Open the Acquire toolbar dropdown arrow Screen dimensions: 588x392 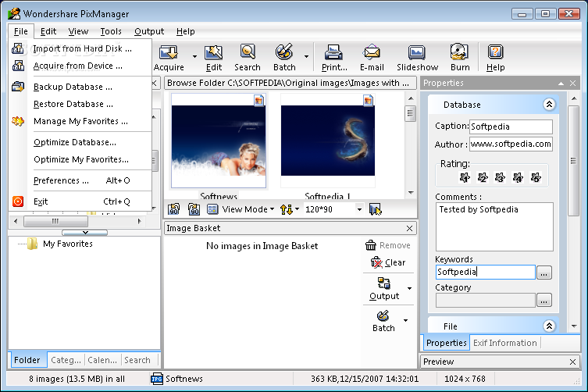[x=194, y=57]
